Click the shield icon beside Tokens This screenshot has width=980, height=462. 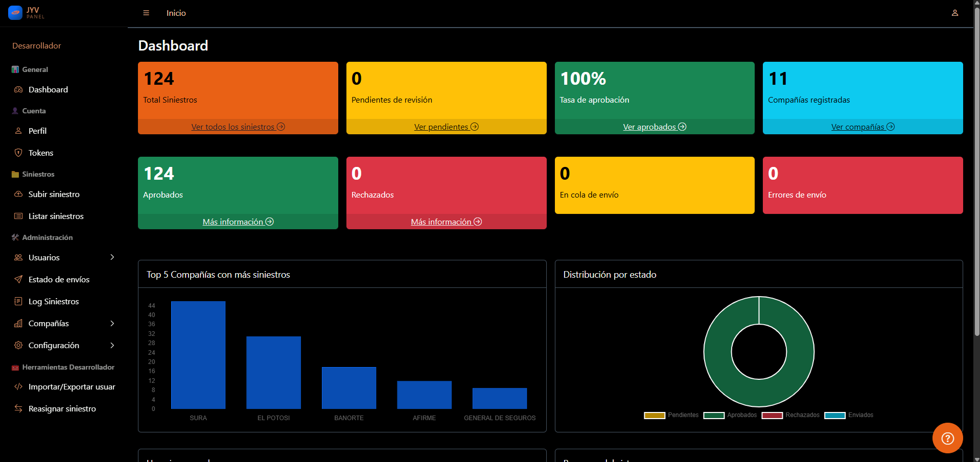(x=18, y=153)
